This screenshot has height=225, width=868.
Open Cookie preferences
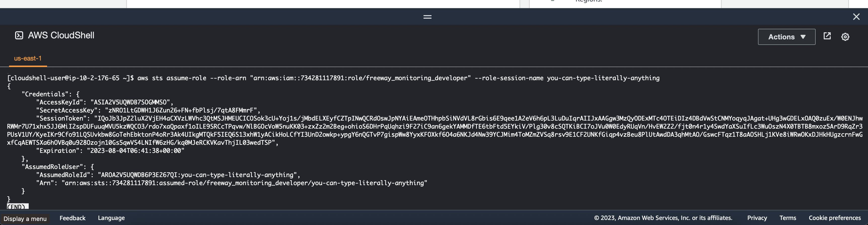835,218
